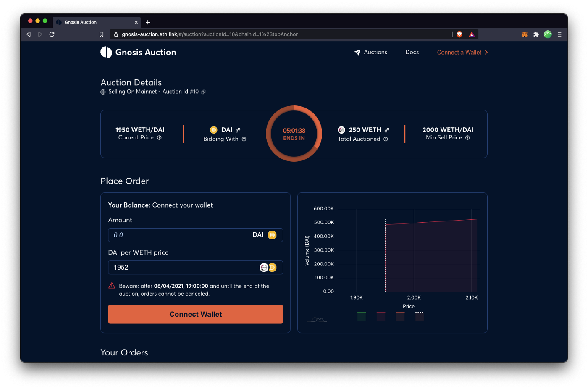Click the DAI coin icon in Amount field
Image resolution: width=588 pixels, height=389 pixels.
point(272,235)
